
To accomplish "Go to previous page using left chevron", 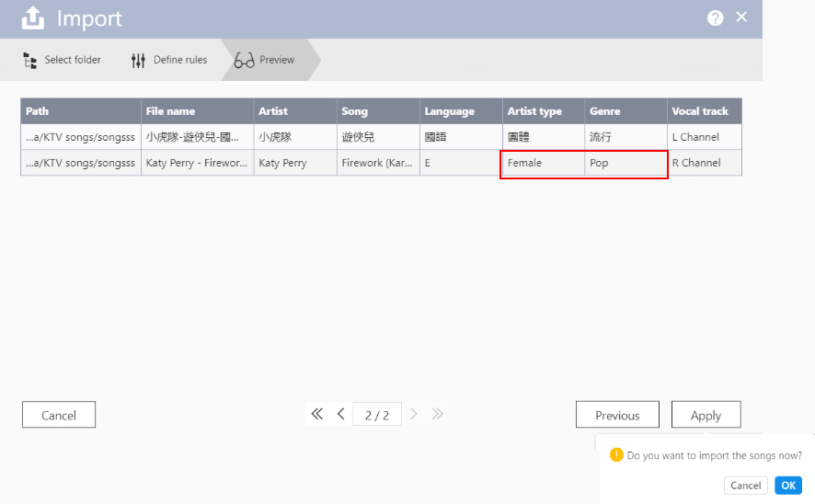I will 340,414.
